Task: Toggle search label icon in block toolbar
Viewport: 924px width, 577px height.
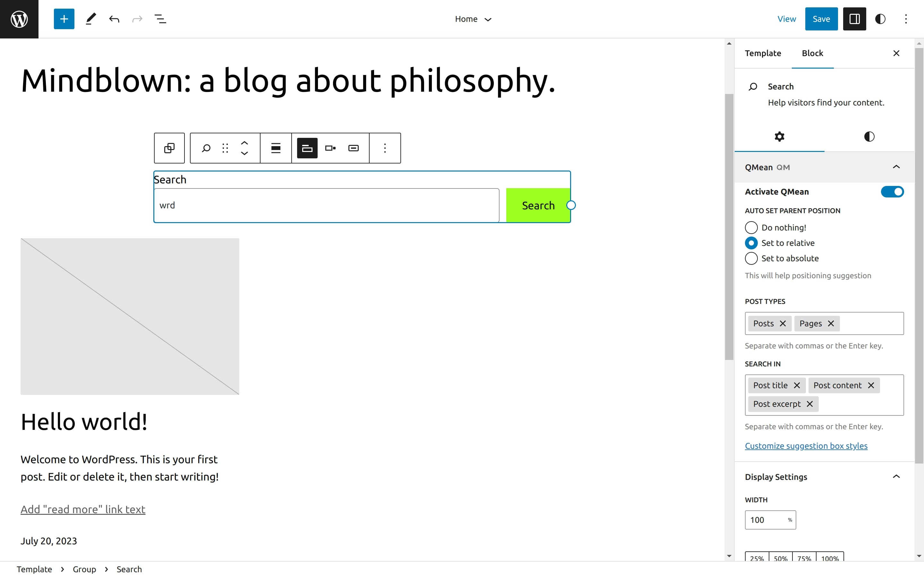Action: pyautogui.click(x=307, y=148)
